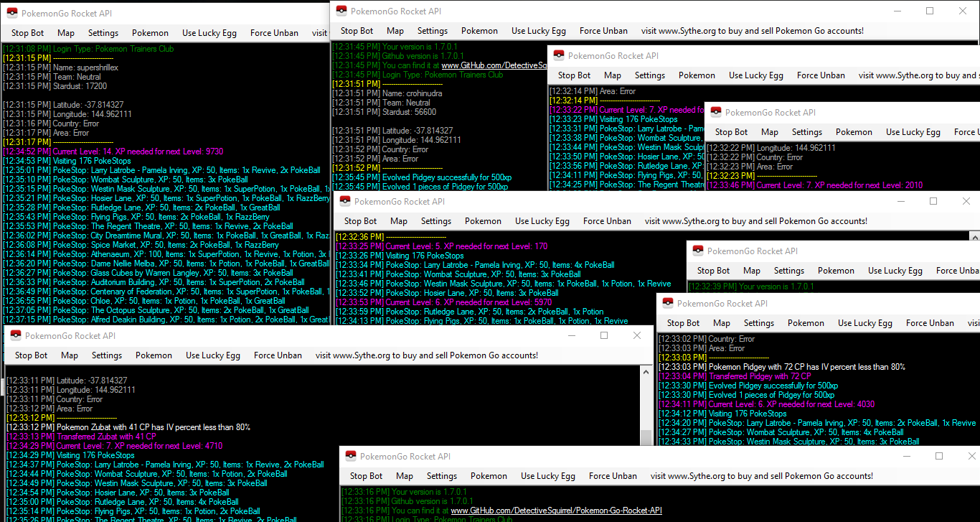Force Unban in Level 5 XP 170 window
Viewport: 980px width, 522px height.
pos(608,221)
